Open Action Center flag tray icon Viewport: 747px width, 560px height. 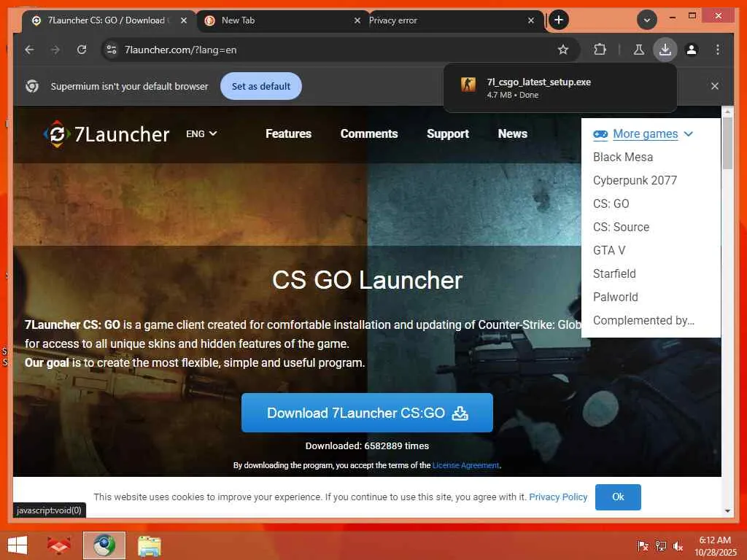pyautogui.click(x=643, y=545)
